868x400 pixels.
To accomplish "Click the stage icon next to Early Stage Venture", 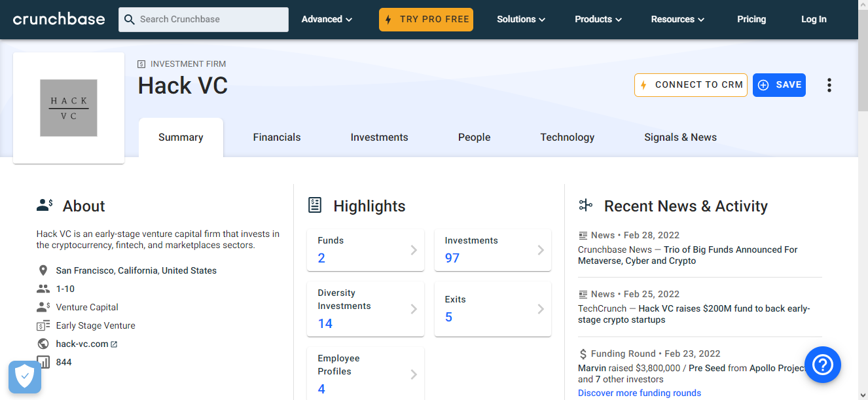I will pos(43,325).
